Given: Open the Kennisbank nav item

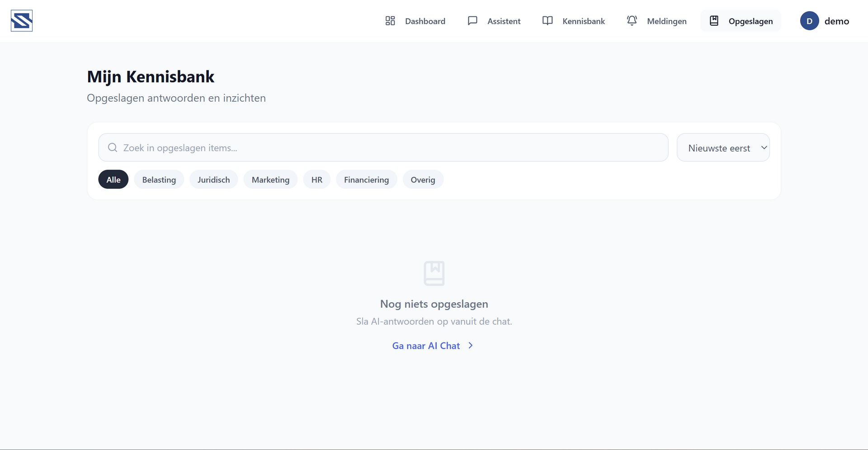Looking at the screenshot, I should [573, 21].
